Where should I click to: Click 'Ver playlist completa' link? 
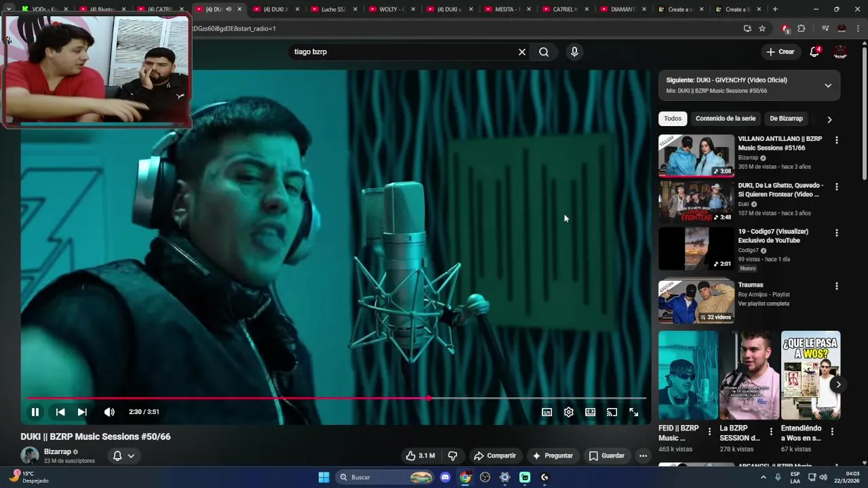pyautogui.click(x=764, y=304)
